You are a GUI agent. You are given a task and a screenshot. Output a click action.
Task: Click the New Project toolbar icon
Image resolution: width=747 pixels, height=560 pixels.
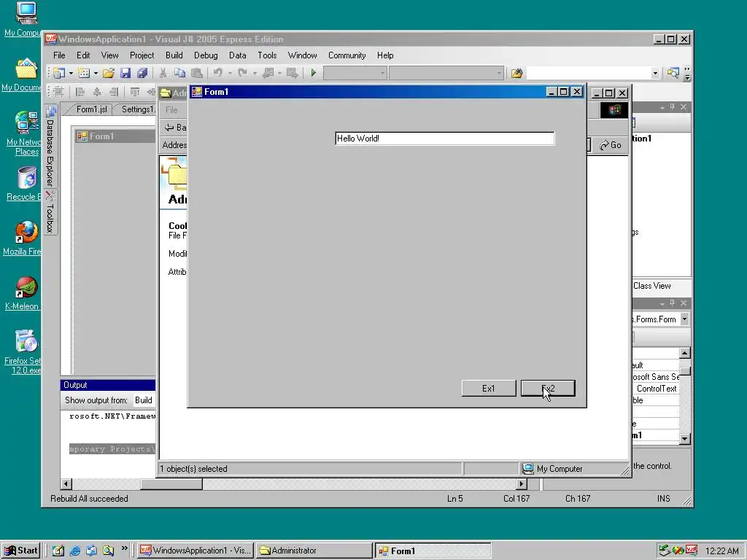point(59,73)
